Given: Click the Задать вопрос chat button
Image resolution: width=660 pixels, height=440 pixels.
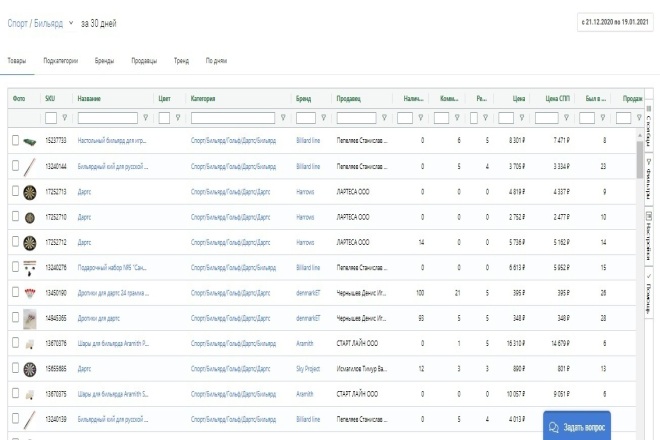Looking at the screenshot, I should pos(577,426).
